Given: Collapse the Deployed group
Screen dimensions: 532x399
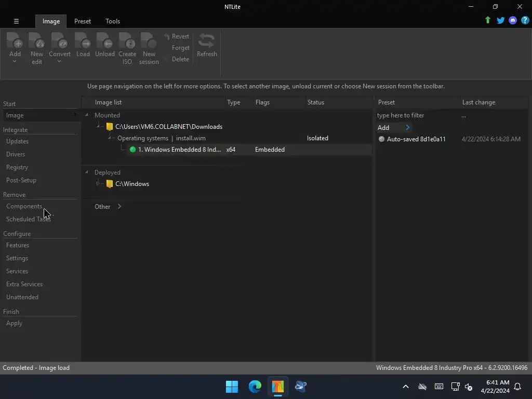Looking at the screenshot, I should click(x=87, y=172).
